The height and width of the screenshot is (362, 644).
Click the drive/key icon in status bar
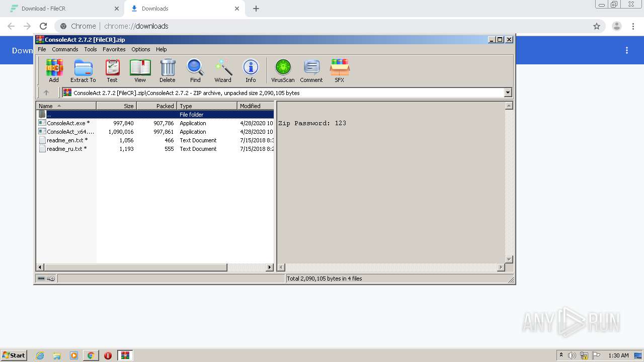[x=46, y=279]
